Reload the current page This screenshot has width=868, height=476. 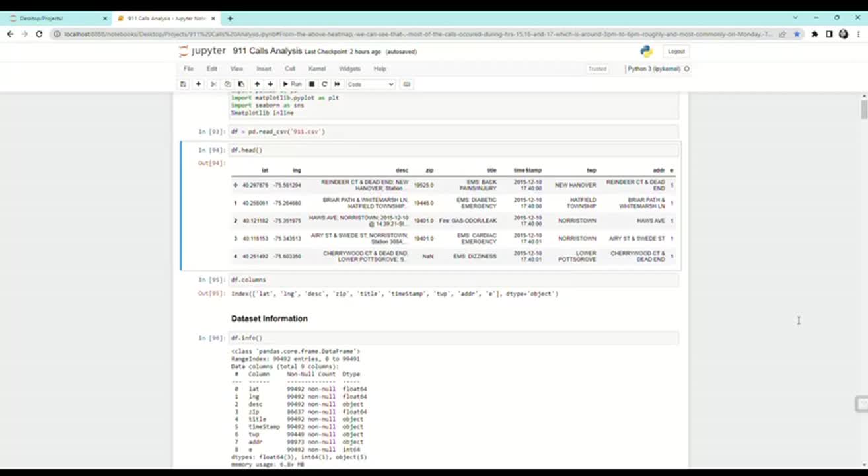pyautogui.click(x=39, y=34)
